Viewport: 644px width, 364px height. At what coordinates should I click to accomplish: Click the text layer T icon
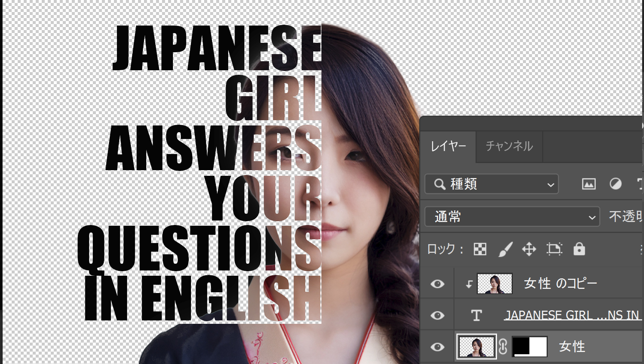pyautogui.click(x=476, y=315)
